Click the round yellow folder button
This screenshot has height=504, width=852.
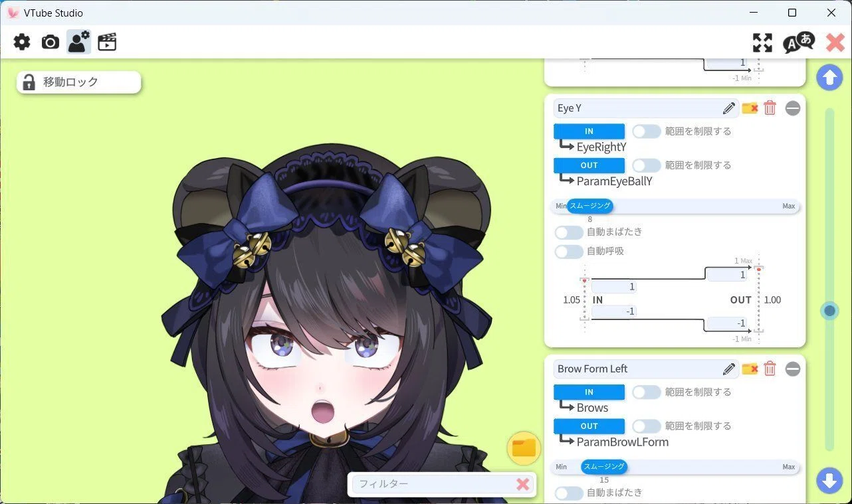(x=524, y=448)
